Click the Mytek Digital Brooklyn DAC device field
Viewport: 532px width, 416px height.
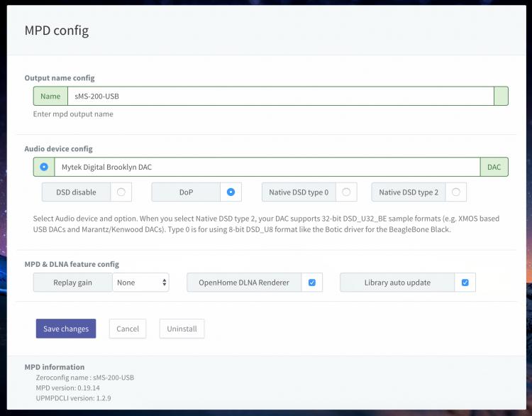pos(267,167)
